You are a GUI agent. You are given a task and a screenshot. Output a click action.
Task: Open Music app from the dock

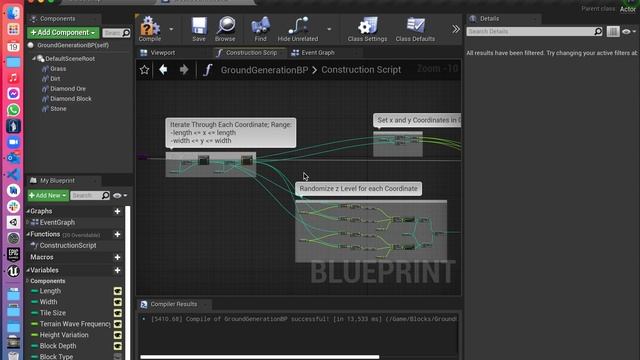tap(13, 78)
